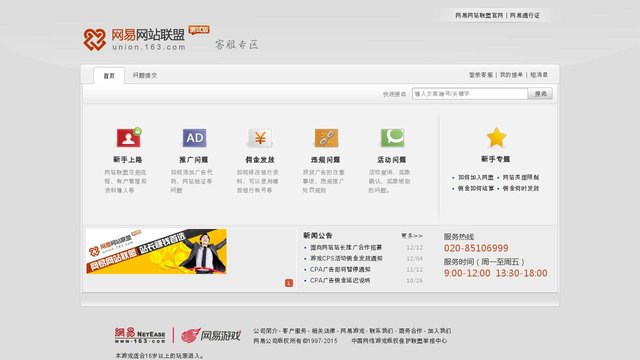Open the 游戏CPS活动佣金发放通知 news item
The width and height of the screenshot is (640, 360).
click(x=347, y=258)
